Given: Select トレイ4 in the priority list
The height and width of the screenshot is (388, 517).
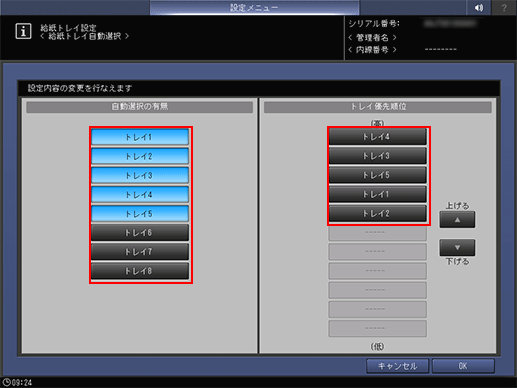Looking at the screenshot, I should point(378,137).
